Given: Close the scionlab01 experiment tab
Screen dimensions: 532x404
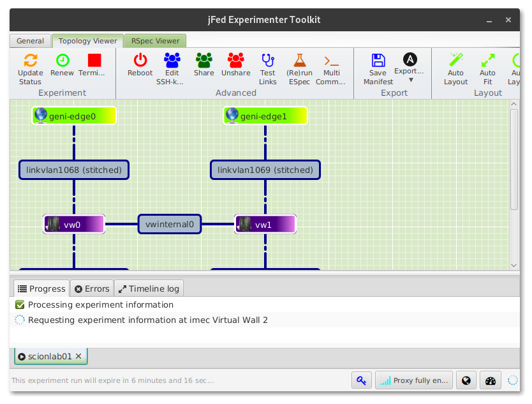Looking at the screenshot, I should click(78, 356).
